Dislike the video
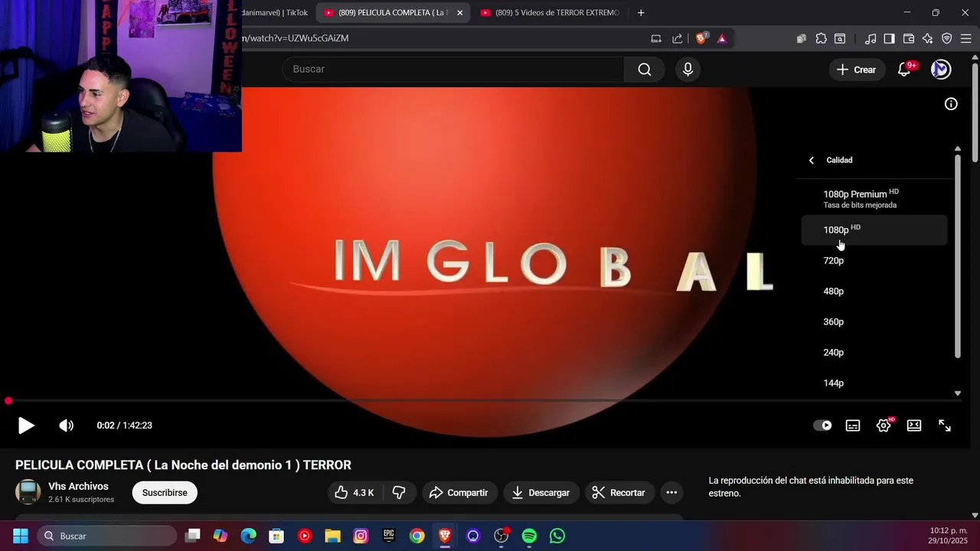Image resolution: width=980 pixels, height=551 pixels. coord(399,493)
